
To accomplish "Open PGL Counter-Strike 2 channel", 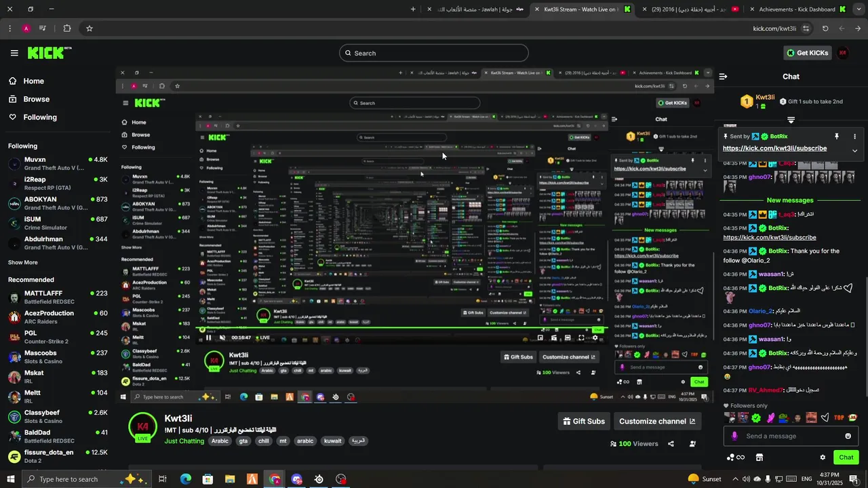I will (x=58, y=337).
